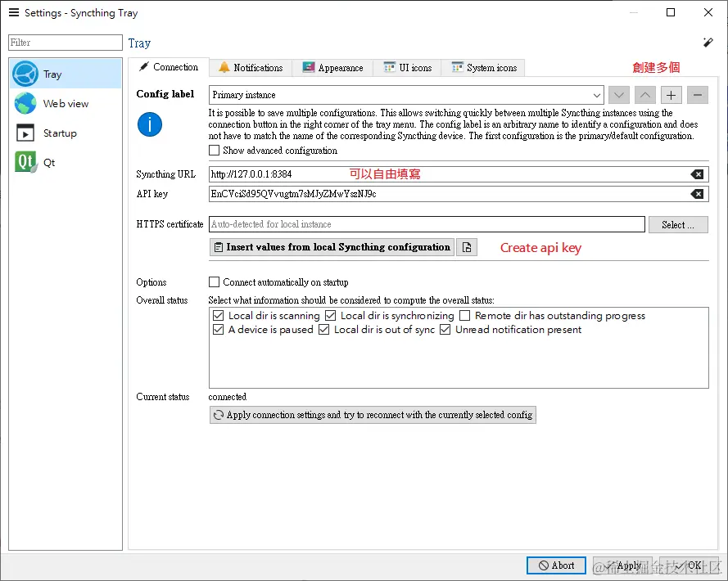
Task: Focus the Filter search field
Action: pos(66,43)
